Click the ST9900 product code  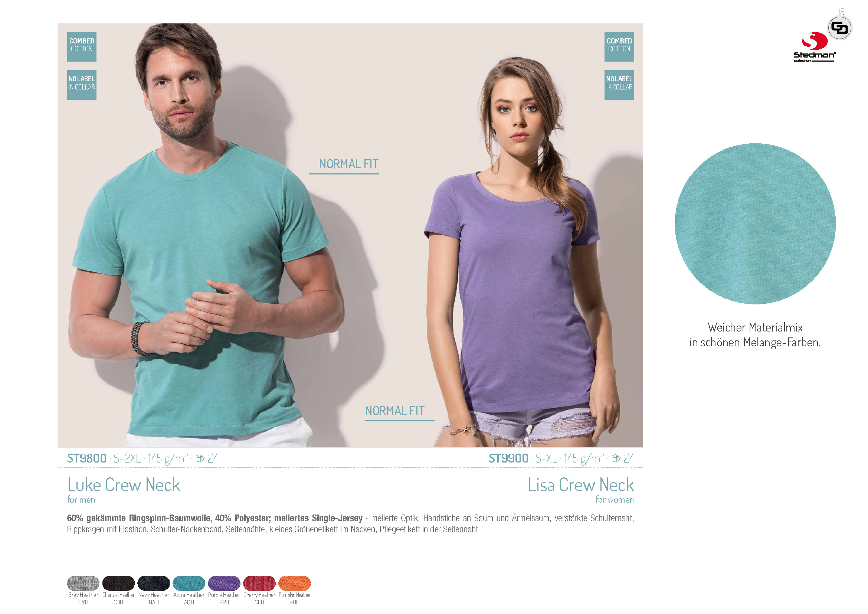point(508,458)
